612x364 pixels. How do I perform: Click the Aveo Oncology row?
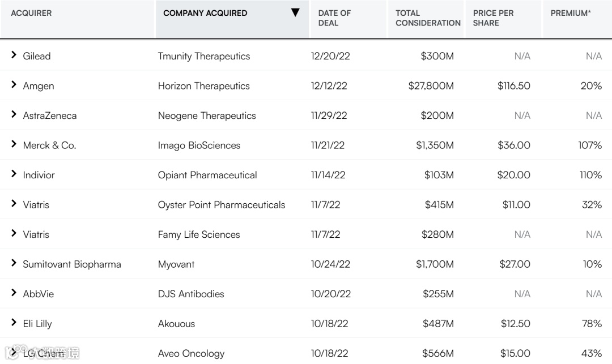tap(191, 353)
